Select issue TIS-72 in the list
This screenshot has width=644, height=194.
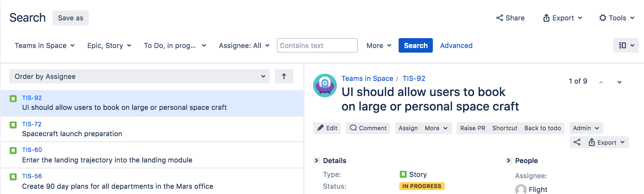[x=152, y=129]
